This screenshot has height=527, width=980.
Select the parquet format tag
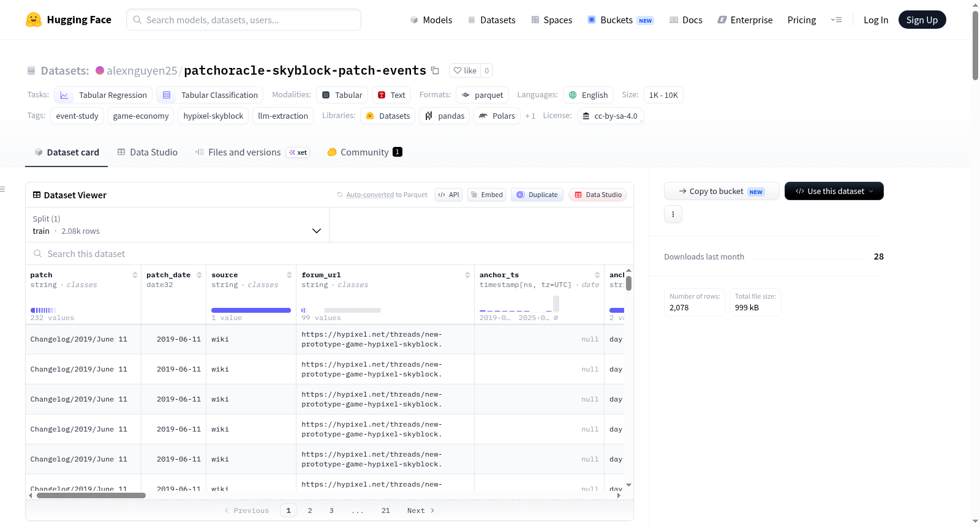[x=483, y=95]
